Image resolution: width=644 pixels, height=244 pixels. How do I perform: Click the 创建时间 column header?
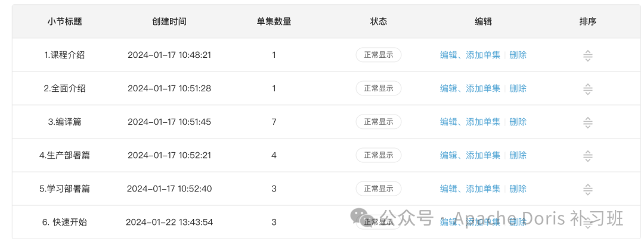(x=169, y=21)
